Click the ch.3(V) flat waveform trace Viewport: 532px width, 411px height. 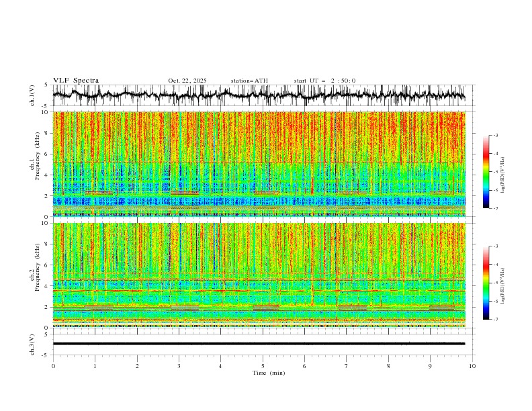coord(259,344)
